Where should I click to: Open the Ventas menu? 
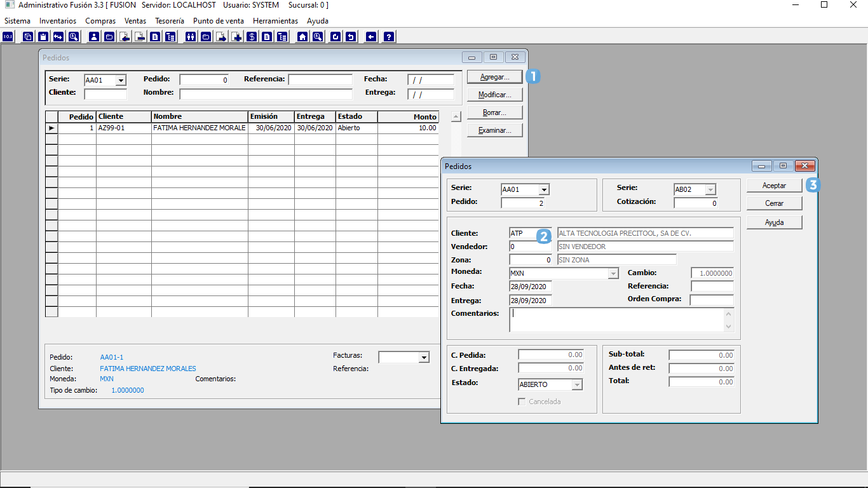click(135, 21)
